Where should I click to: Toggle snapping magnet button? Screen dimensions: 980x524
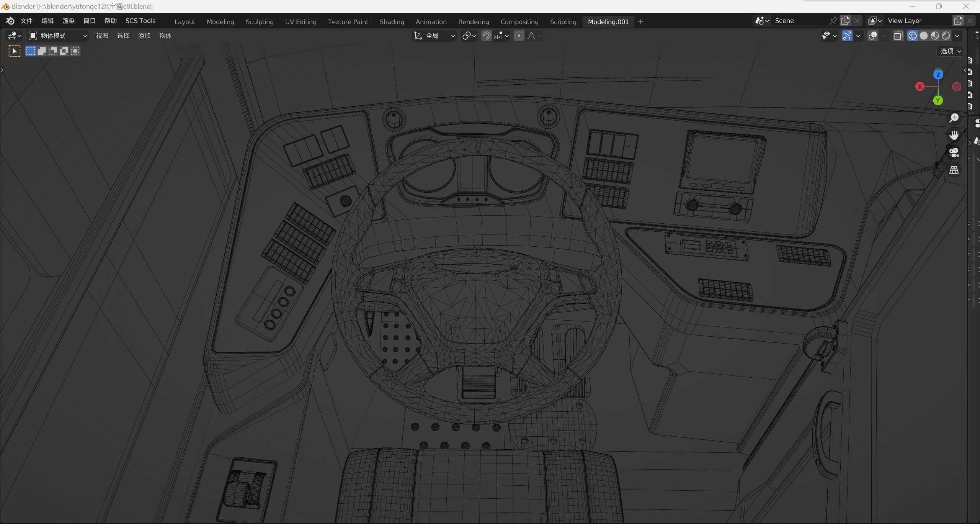pos(486,36)
